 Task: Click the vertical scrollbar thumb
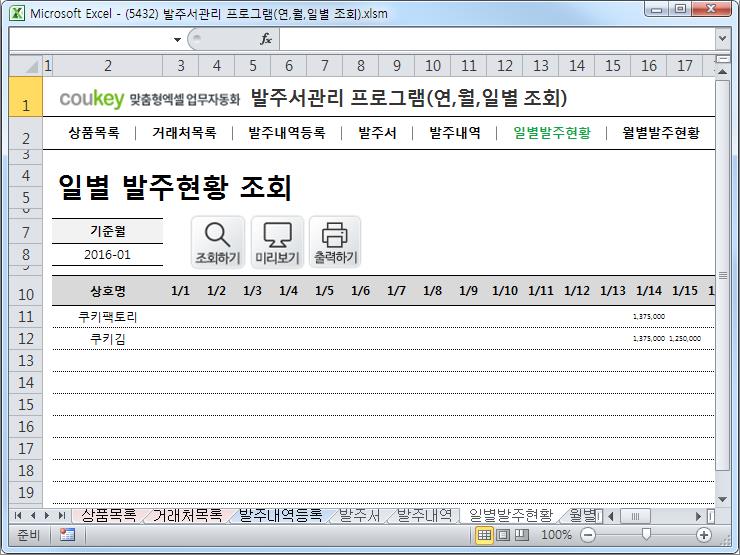(x=722, y=275)
